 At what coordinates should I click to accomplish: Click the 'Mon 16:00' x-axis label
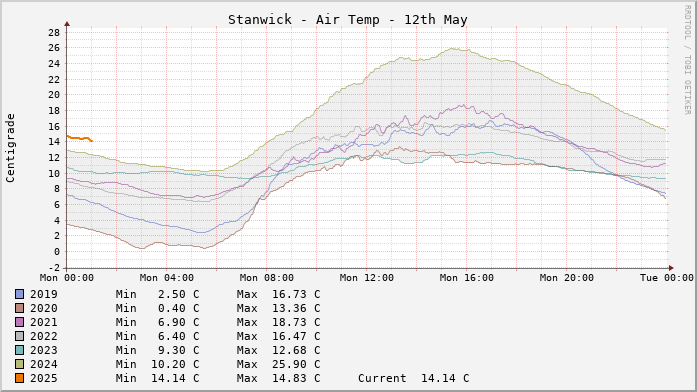pyautogui.click(x=467, y=278)
